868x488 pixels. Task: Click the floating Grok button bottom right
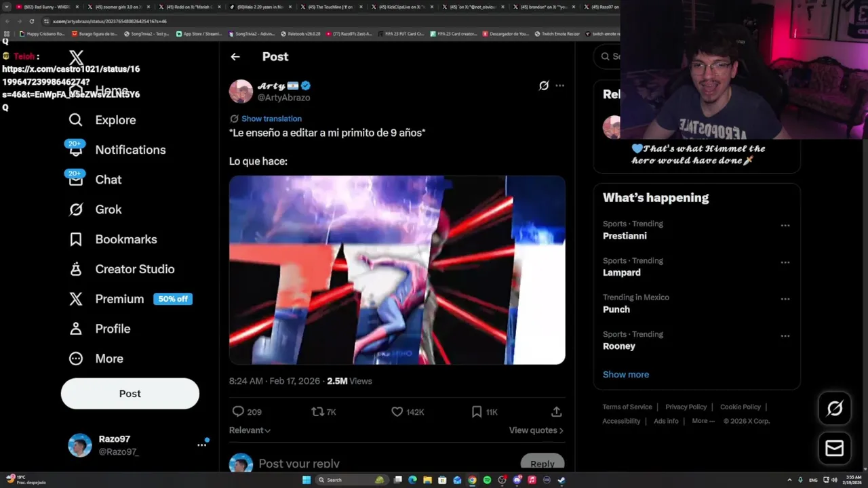point(835,408)
